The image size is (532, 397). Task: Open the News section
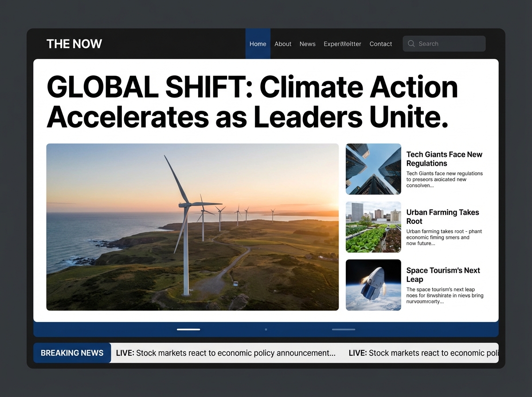pyautogui.click(x=307, y=43)
